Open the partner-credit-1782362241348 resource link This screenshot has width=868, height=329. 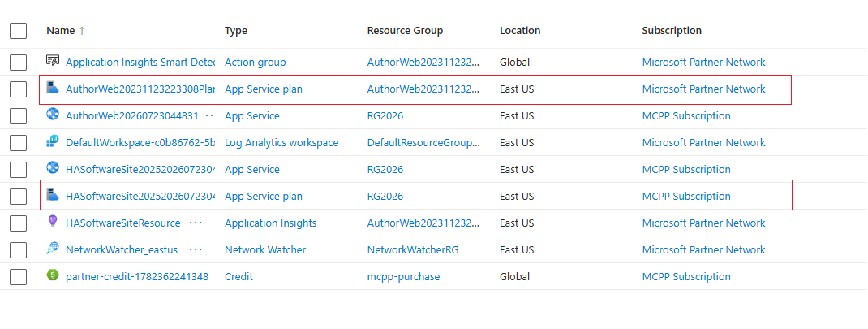(137, 276)
